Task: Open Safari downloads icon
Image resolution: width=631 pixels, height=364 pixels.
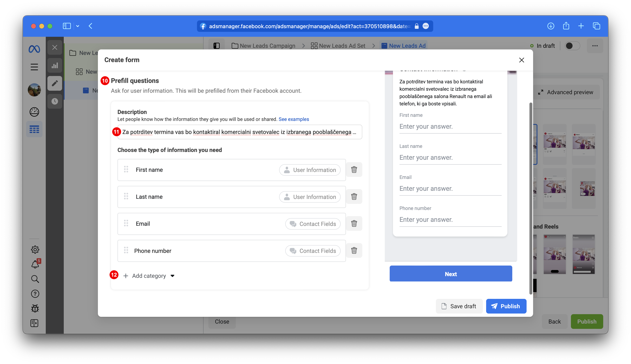Action: tap(551, 26)
